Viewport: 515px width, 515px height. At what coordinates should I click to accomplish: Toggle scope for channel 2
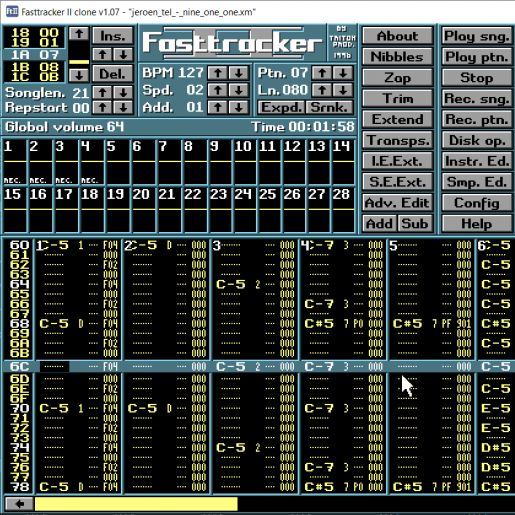click(41, 162)
